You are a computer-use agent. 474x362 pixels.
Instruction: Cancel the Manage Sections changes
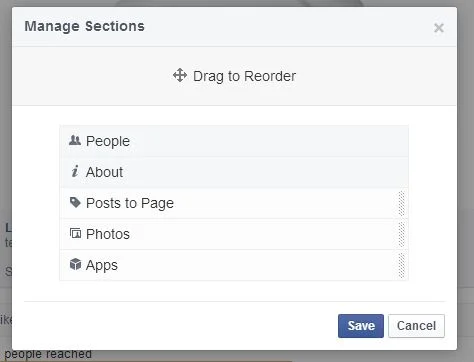pyautogui.click(x=416, y=326)
